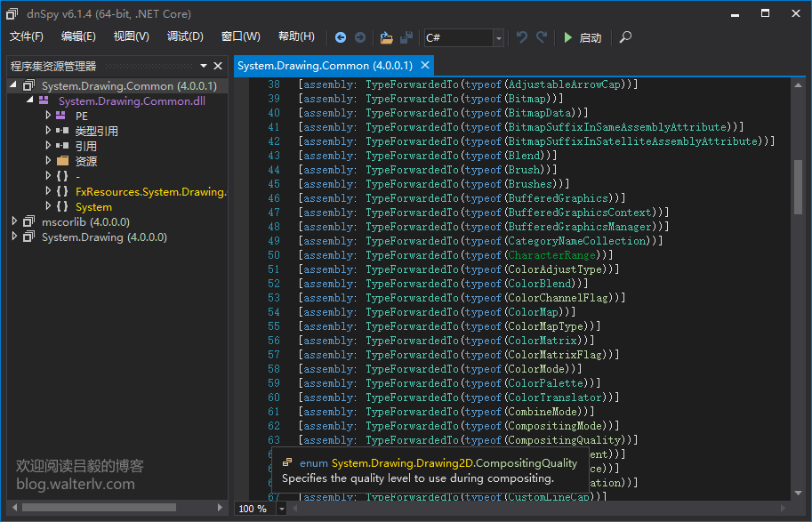Screen dimensions: 812x522
Task: Select the 类型引用 tree item
Action: tap(96, 131)
